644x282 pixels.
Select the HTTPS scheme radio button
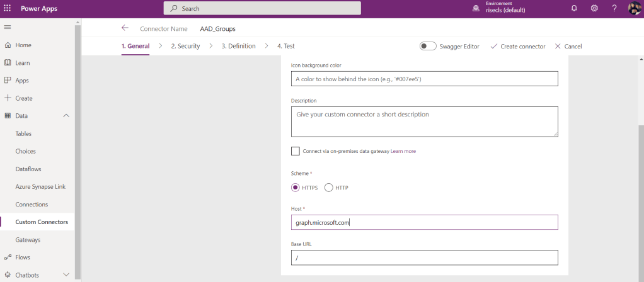coord(296,188)
